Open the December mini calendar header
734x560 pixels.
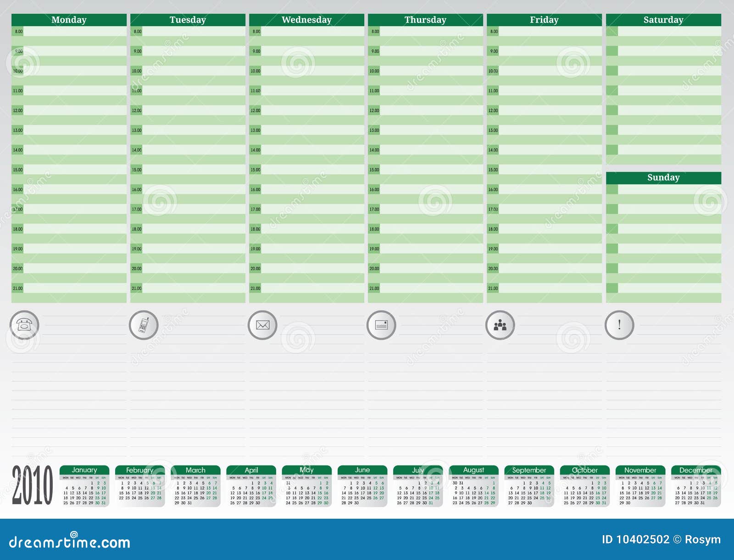(x=696, y=470)
